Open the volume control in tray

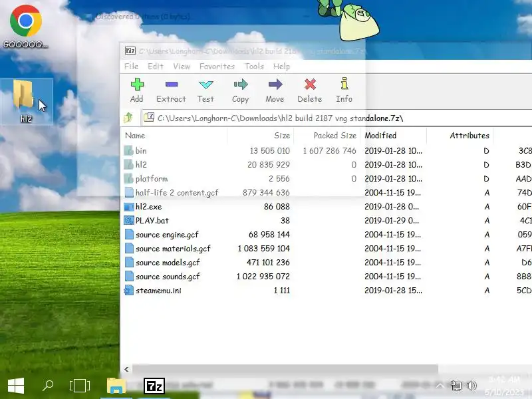point(471,386)
